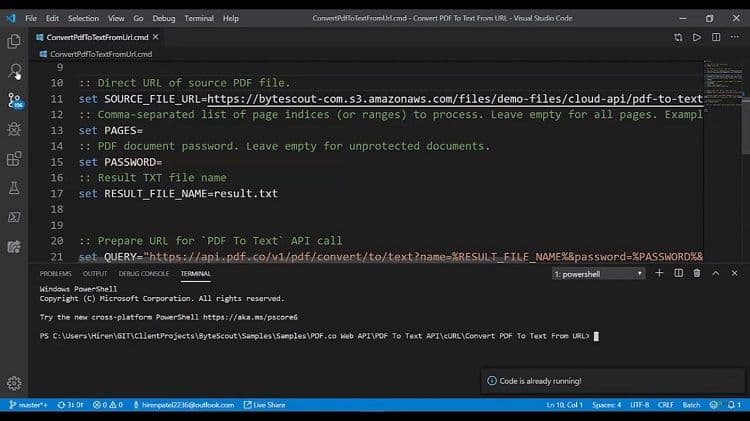Start a Live Share session from the status bar
Image resolution: width=750 pixels, height=421 pixels.
click(265, 405)
